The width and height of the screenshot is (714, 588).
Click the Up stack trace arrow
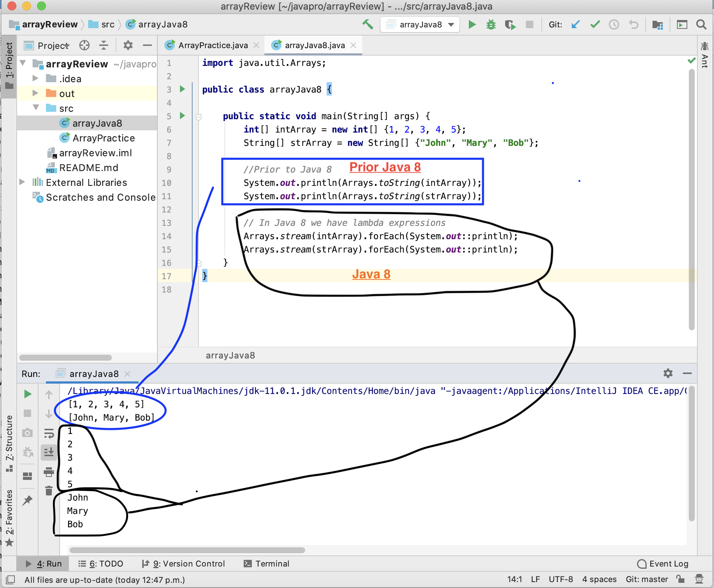pyautogui.click(x=49, y=395)
